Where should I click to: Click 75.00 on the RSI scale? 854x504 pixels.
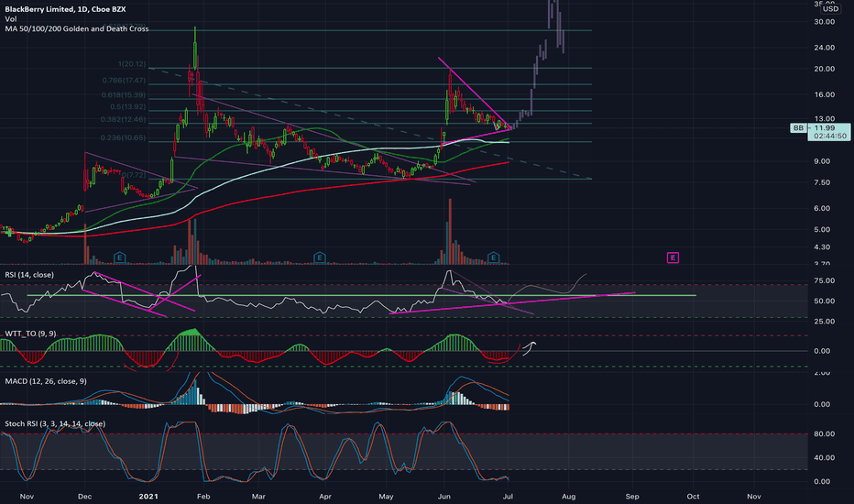[x=824, y=280]
